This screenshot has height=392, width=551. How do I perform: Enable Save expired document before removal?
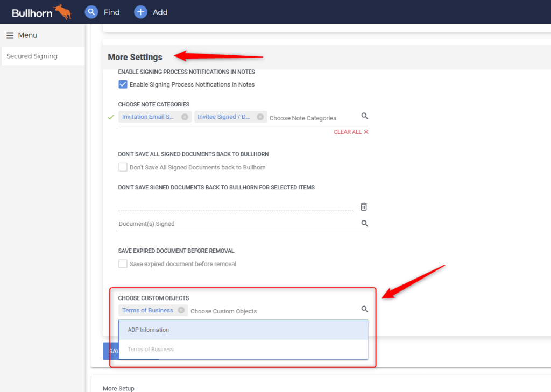point(123,263)
